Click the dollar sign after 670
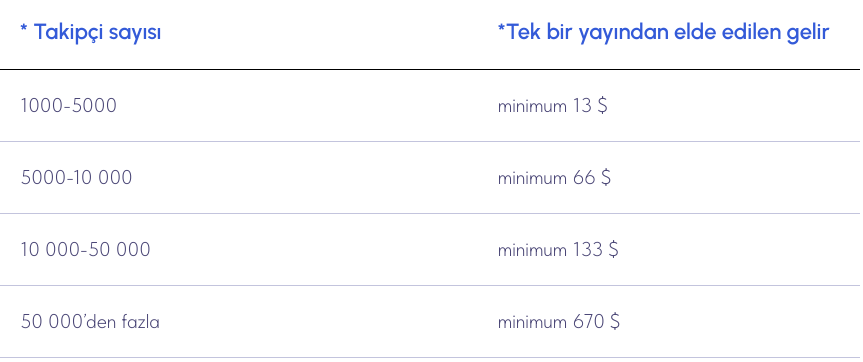The image size is (863, 362). 614,321
